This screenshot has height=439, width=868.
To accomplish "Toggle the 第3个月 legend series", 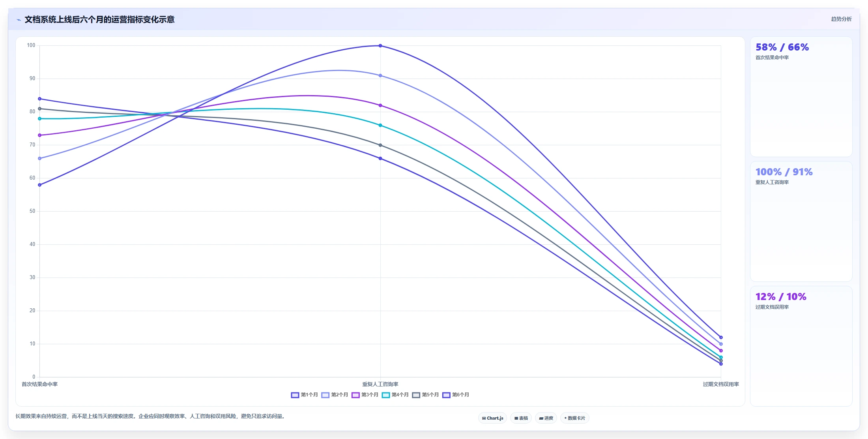I will pyautogui.click(x=365, y=395).
